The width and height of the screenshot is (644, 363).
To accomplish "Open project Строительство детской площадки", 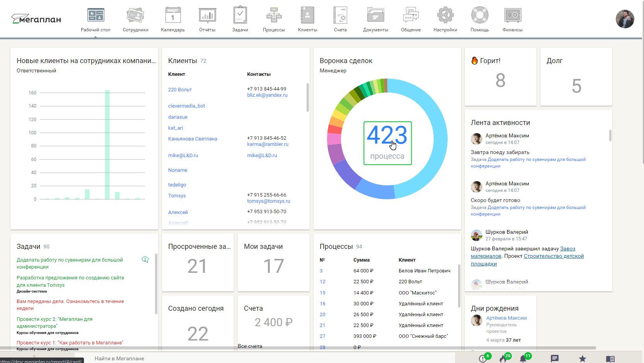I will (527, 260).
